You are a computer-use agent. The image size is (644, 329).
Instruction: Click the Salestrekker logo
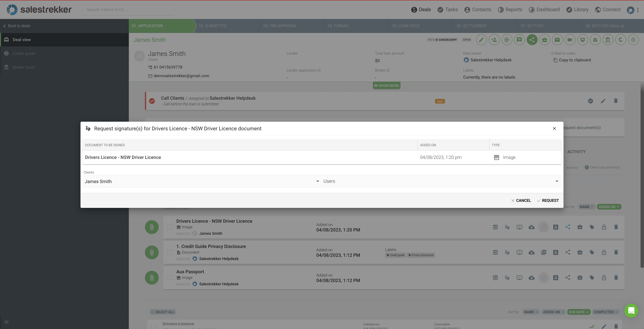click(39, 9)
